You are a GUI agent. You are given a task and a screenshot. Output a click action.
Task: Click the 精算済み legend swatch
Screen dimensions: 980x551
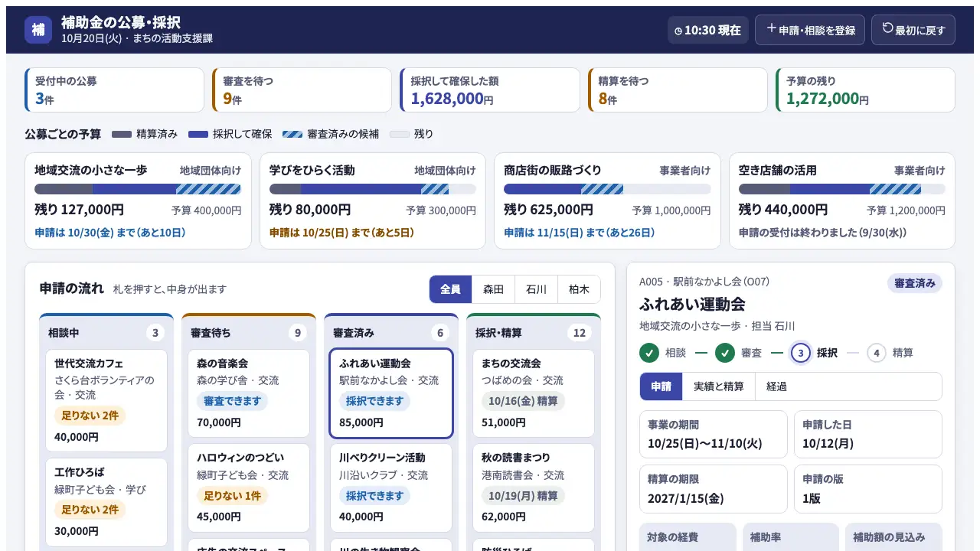coord(122,134)
